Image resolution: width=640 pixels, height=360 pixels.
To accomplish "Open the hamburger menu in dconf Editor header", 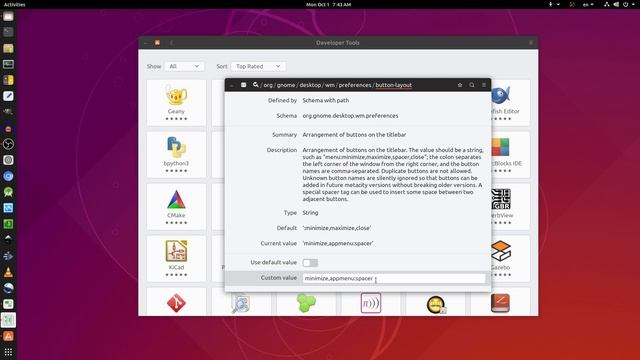I will (484, 85).
